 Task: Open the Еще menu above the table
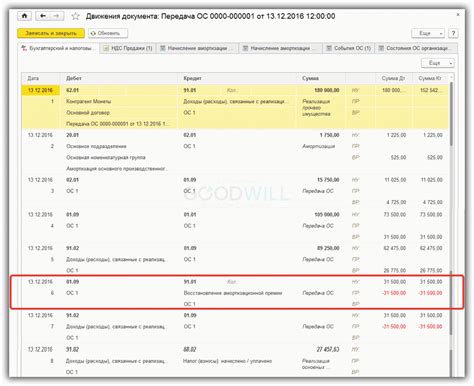coord(437,63)
